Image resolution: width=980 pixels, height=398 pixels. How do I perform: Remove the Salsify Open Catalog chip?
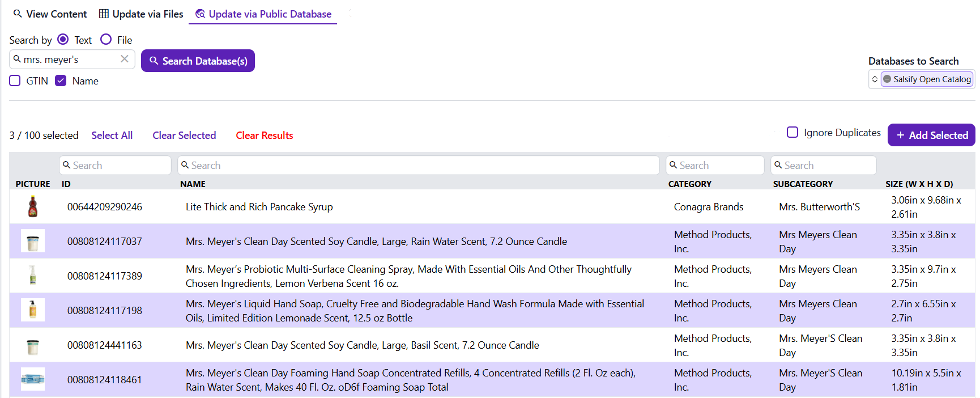(x=888, y=79)
